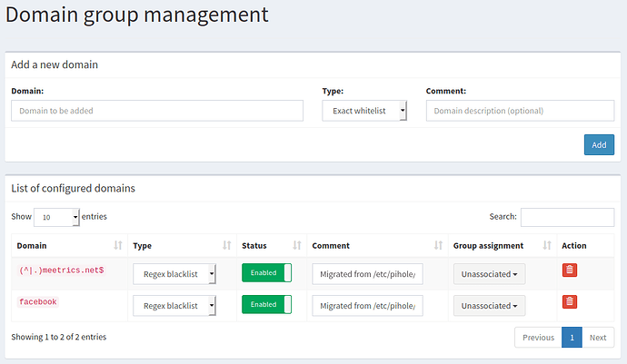Disable the facebook regex blacklist entry
This screenshot has width=627, height=364.
[266, 305]
